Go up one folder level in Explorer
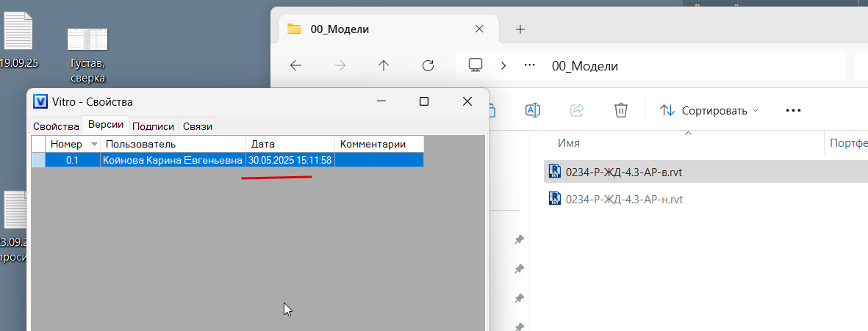The height and width of the screenshot is (331, 868). [x=384, y=66]
